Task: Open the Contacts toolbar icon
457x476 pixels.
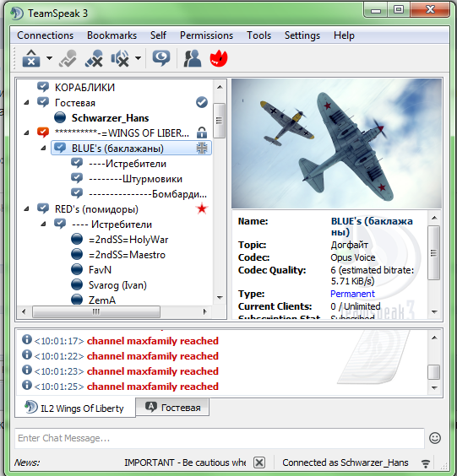Action: [193, 58]
